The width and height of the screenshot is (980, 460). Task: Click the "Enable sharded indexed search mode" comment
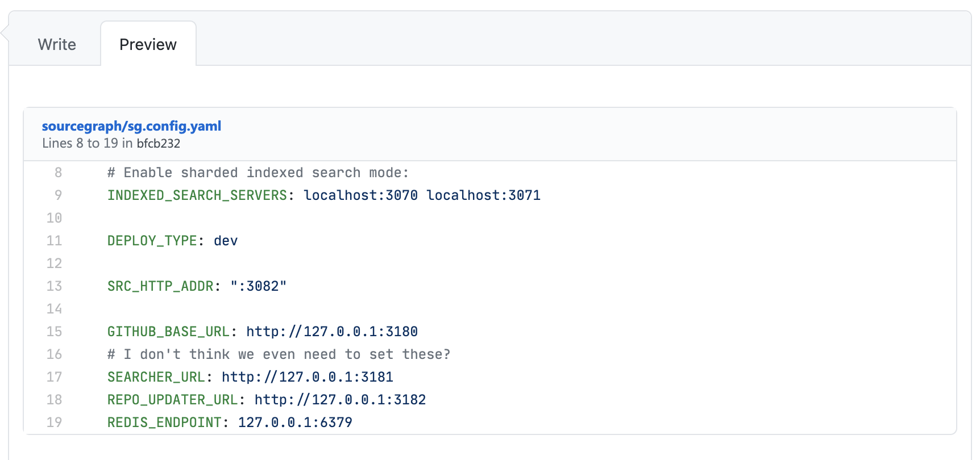point(258,173)
